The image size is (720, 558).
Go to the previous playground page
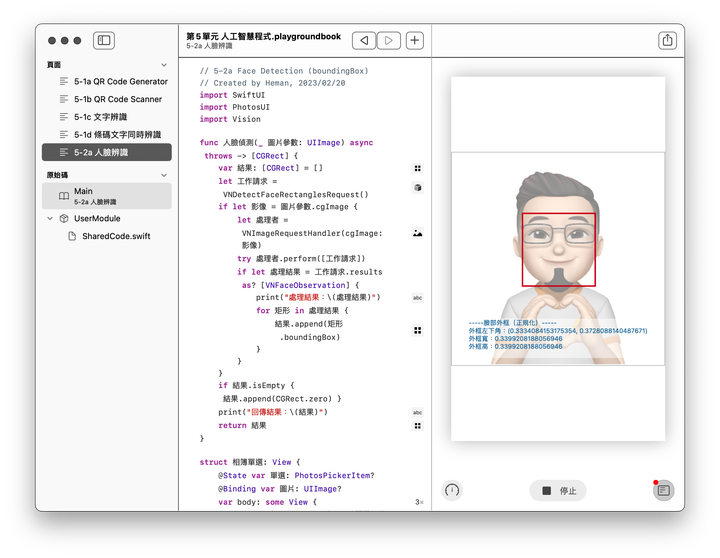pyautogui.click(x=364, y=41)
